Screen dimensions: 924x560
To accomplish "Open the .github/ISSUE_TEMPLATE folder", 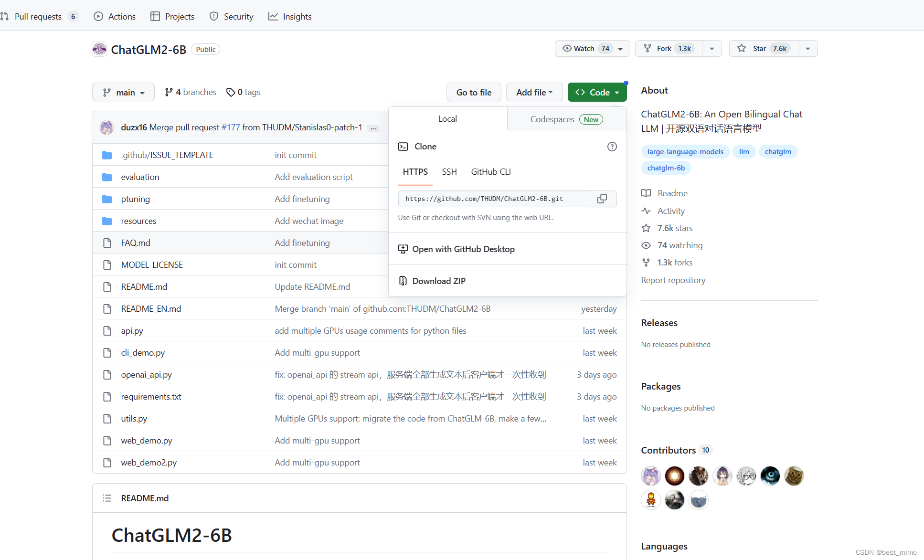I will coord(167,155).
